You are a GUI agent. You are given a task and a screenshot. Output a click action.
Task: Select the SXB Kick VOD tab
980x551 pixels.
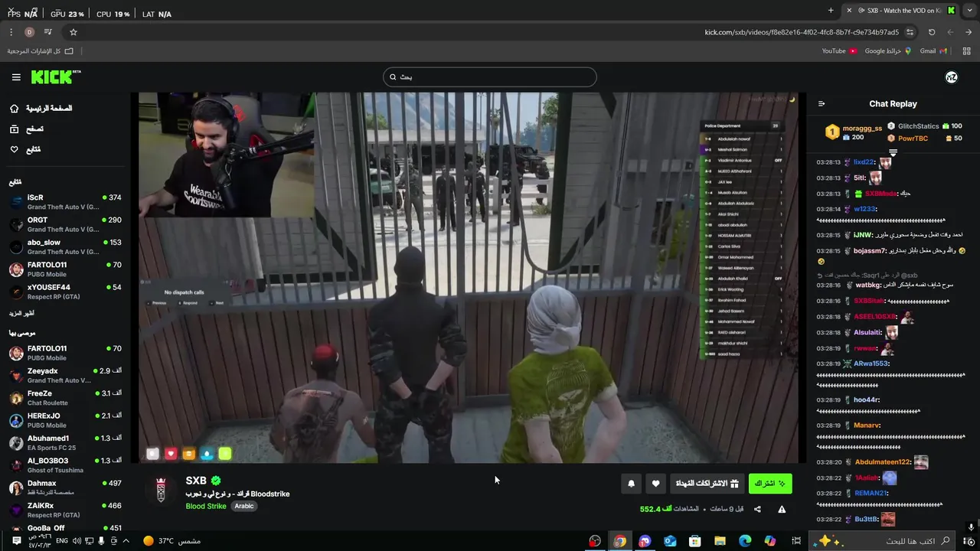coord(901,10)
